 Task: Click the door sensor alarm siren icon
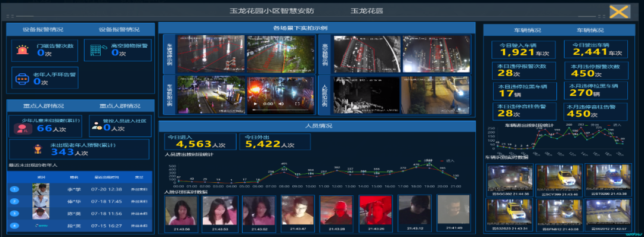point(23,51)
